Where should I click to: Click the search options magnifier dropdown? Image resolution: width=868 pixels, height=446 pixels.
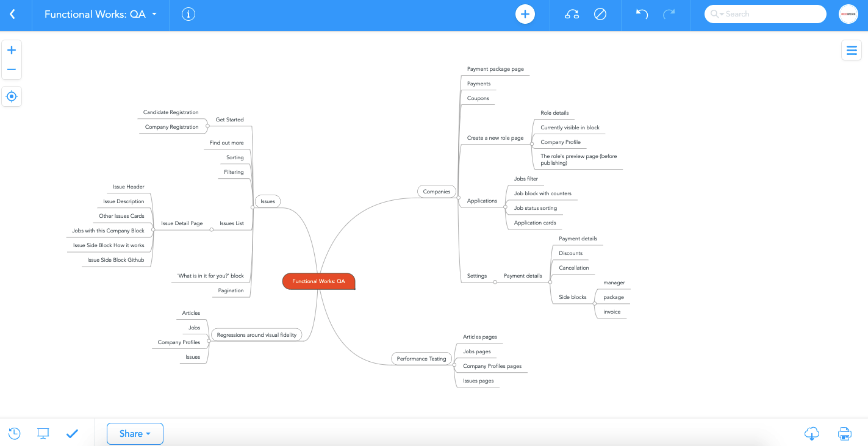coord(717,14)
